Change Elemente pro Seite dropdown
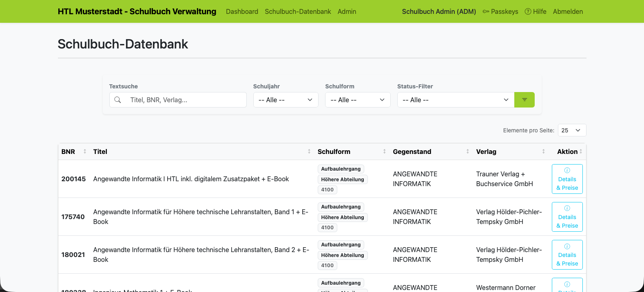The width and height of the screenshot is (644, 292). [572, 130]
